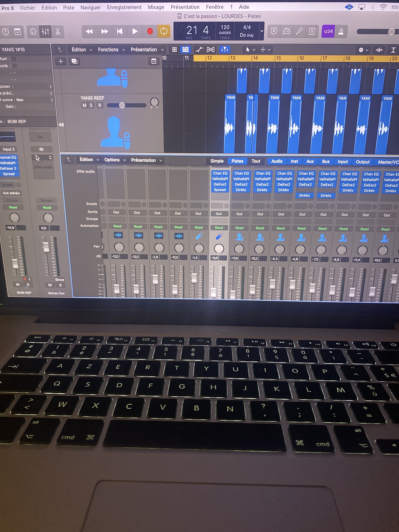The image size is (399, 532).
Task: Click the YANIS REEF track volume slider
Action: (x=122, y=105)
